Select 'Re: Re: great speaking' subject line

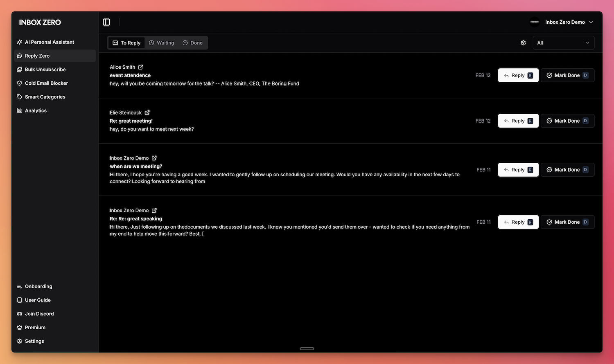point(136,219)
